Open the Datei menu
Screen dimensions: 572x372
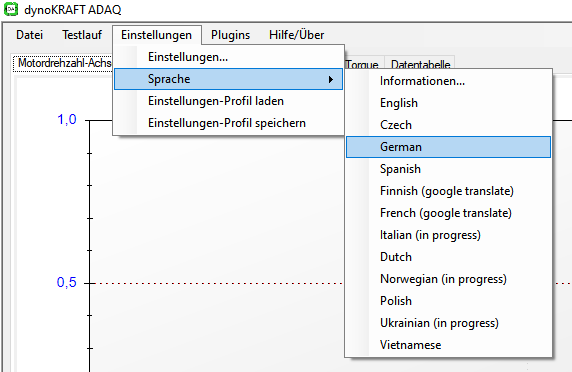tap(30, 35)
